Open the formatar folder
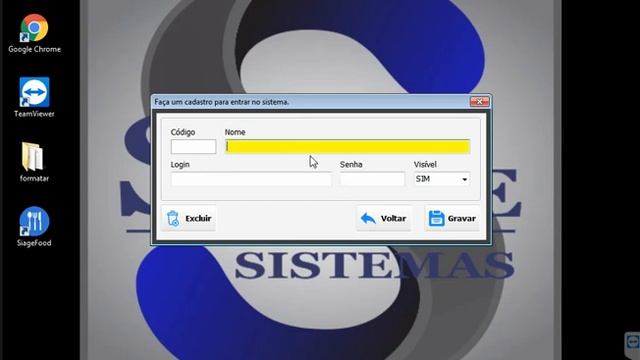Screen dimensions: 640x360 tap(34, 162)
